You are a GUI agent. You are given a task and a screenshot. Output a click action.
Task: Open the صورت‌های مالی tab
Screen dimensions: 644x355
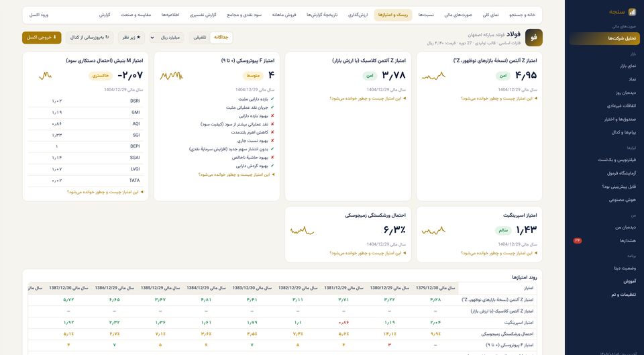point(458,15)
